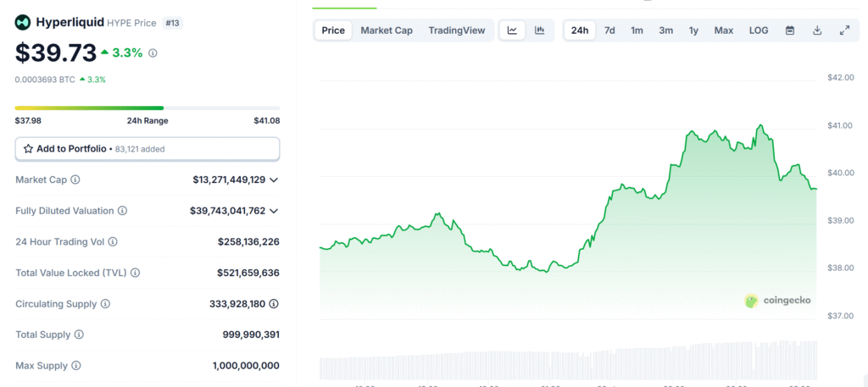
Task: Open the TradingView chart tab
Action: pos(457,30)
